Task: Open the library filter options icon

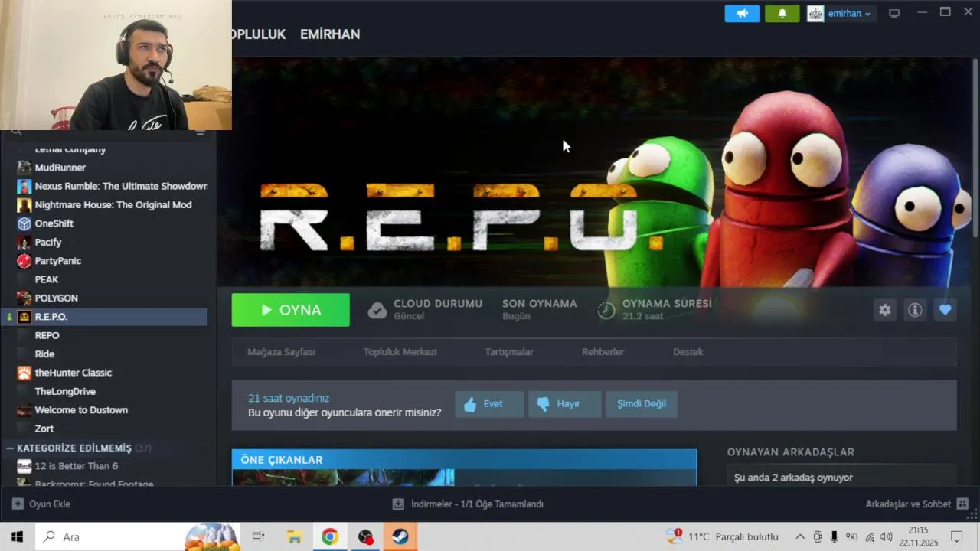Action: [200, 132]
